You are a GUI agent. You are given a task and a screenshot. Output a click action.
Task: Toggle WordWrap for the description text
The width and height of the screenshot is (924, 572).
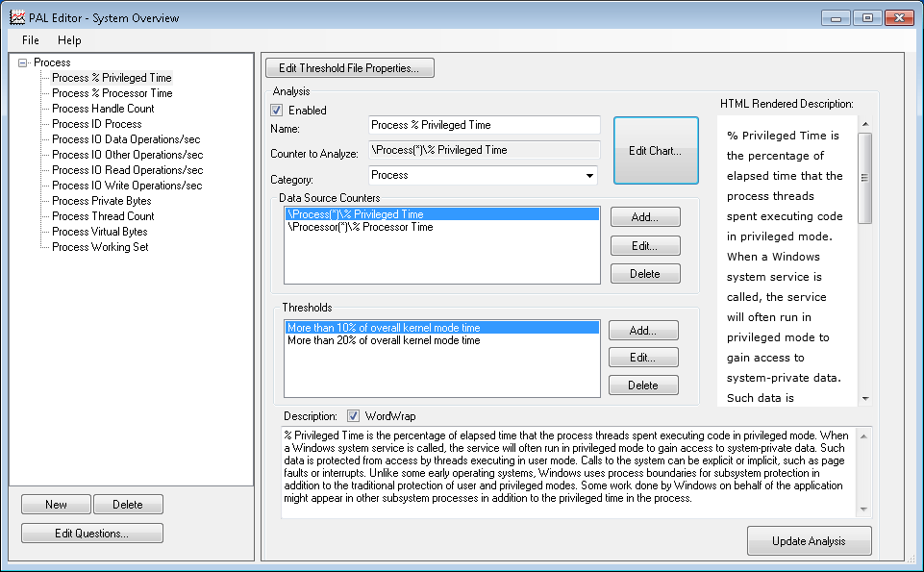click(355, 415)
